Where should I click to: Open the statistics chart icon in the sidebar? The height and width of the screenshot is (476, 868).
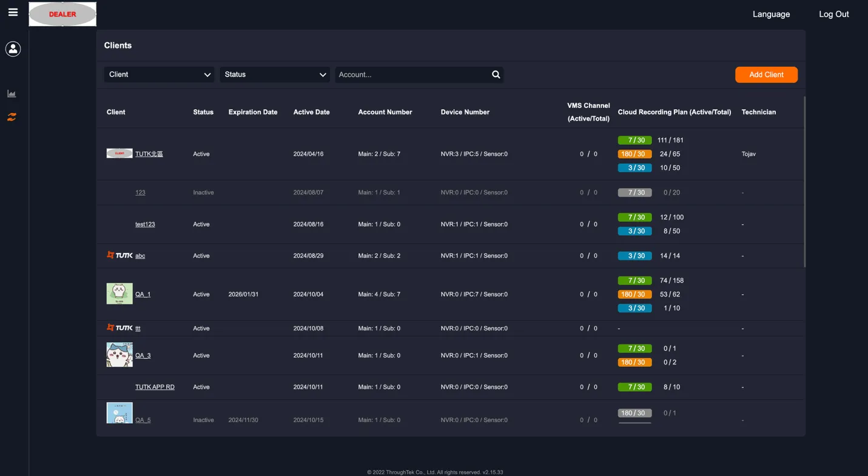click(12, 93)
